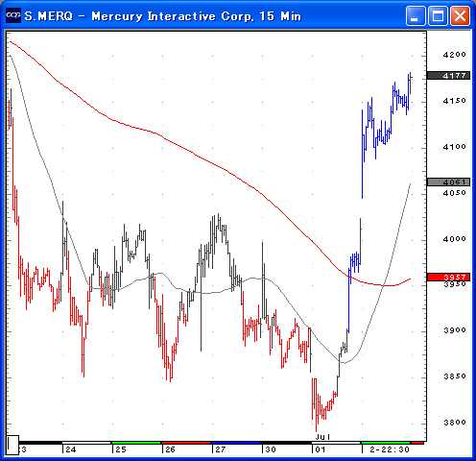Click the window title 'S.MERQ - Mercury Interactive Corp, 15 Min'
Image resolution: width=476 pixels, height=461 pixels.
point(163,16)
